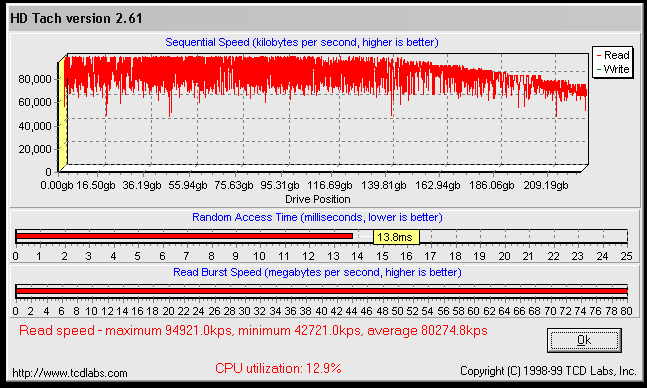The width and height of the screenshot is (647, 388).
Task: Click the 60,000 y-axis label
Action: [x=35, y=102]
